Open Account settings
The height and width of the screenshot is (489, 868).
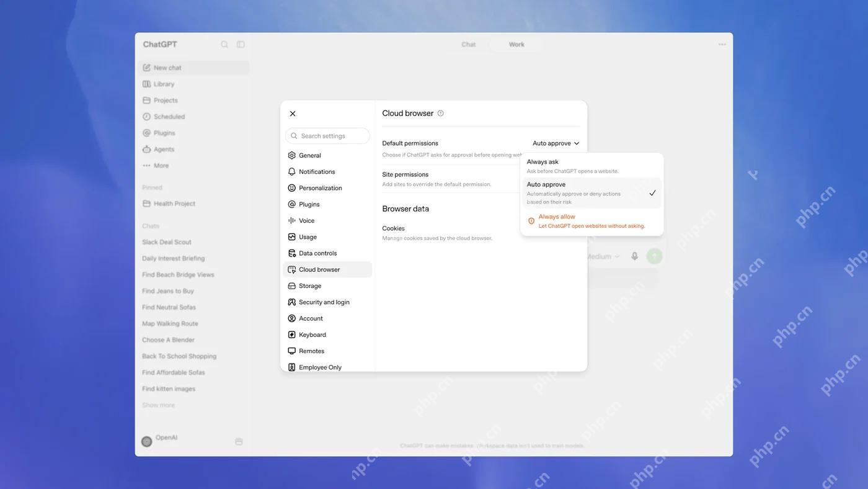(x=327, y=318)
